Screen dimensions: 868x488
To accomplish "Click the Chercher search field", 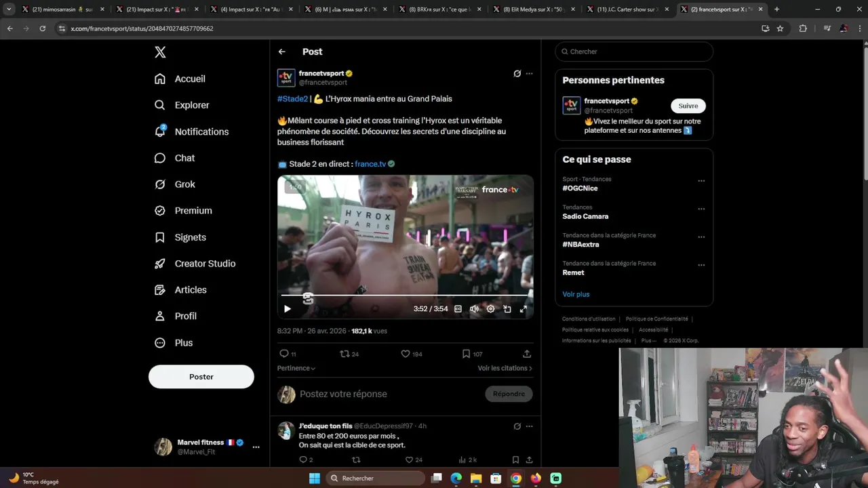I will click(x=634, y=52).
